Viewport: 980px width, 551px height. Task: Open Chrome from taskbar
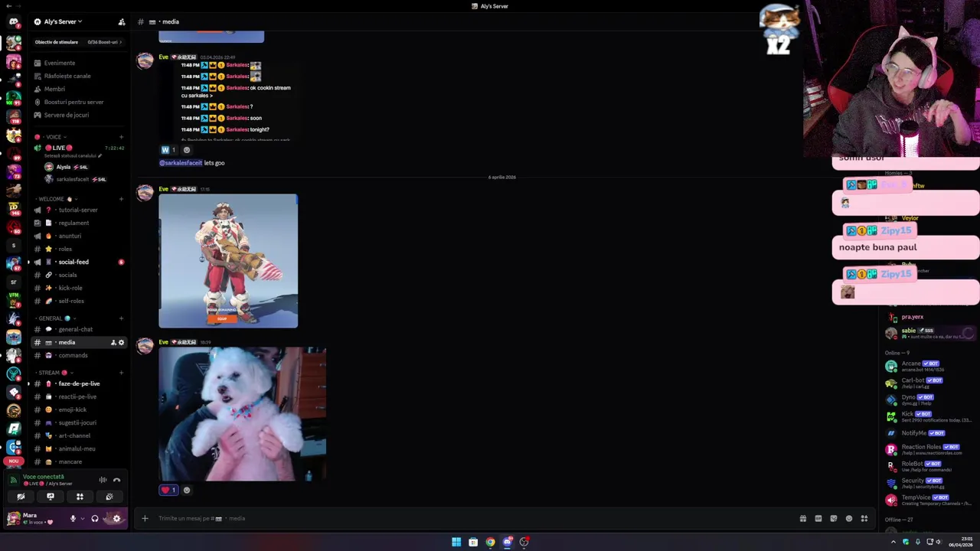(490, 542)
